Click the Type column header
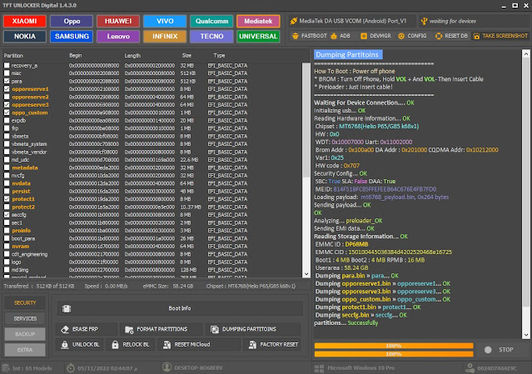Viewport: 532px width, 374px height. pos(219,55)
